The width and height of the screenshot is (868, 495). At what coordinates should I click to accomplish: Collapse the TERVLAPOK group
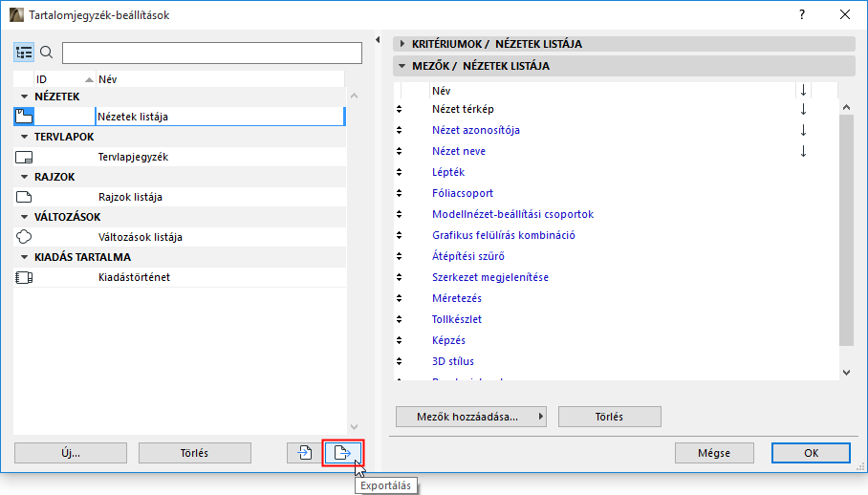24,137
